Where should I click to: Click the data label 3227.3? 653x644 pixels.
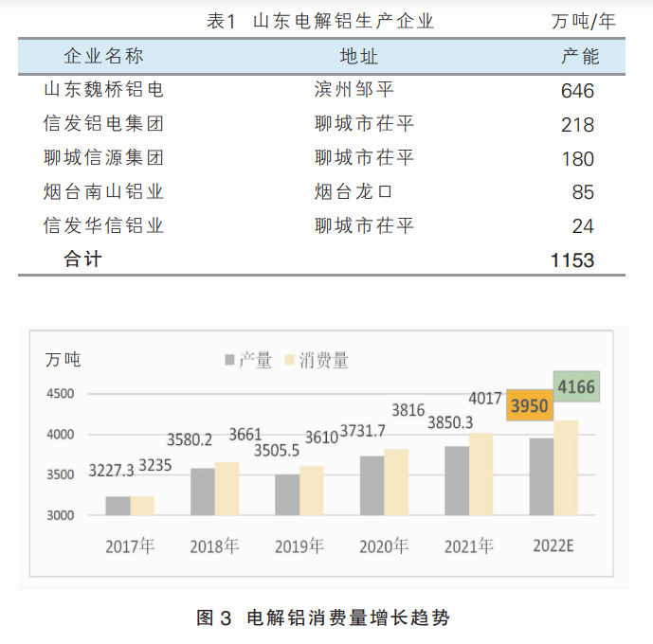point(111,471)
